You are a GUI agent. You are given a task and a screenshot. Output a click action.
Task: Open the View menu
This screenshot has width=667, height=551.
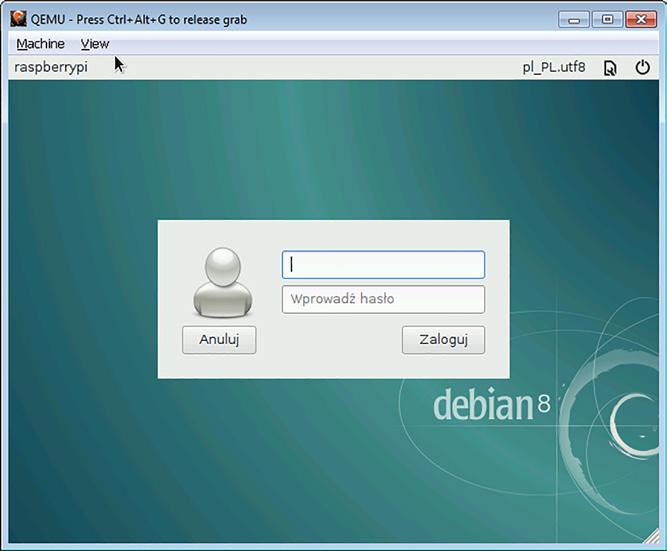[95, 44]
